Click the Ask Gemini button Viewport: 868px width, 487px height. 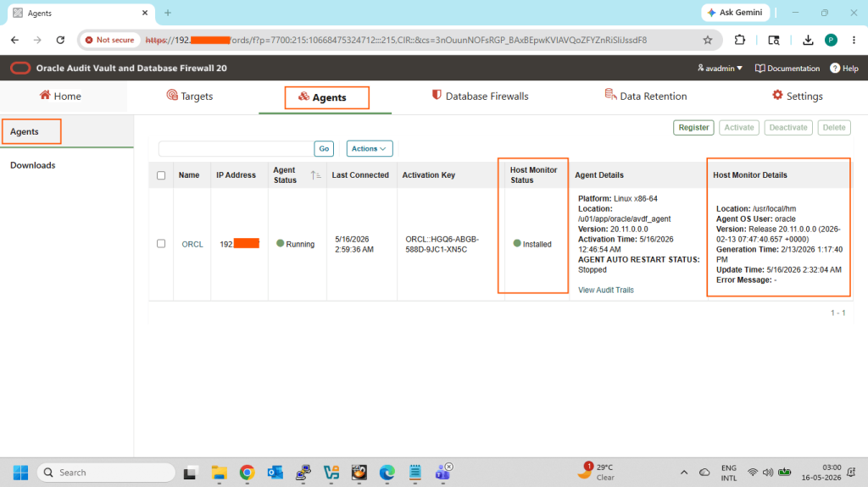(735, 12)
